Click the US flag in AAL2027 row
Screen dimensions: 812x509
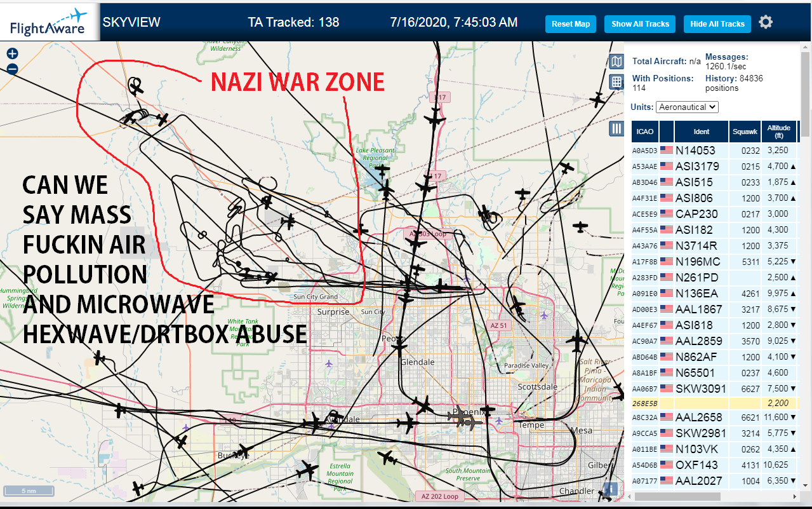click(x=666, y=481)
